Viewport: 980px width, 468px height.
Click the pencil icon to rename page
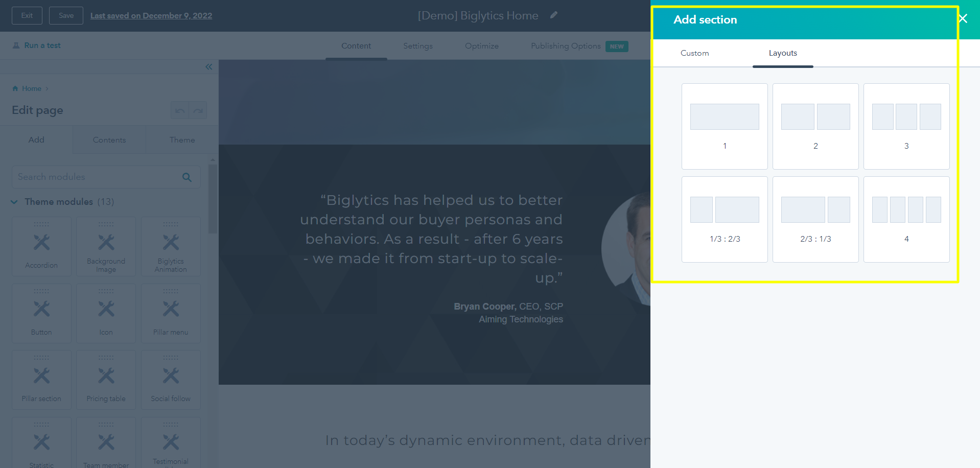553,15
